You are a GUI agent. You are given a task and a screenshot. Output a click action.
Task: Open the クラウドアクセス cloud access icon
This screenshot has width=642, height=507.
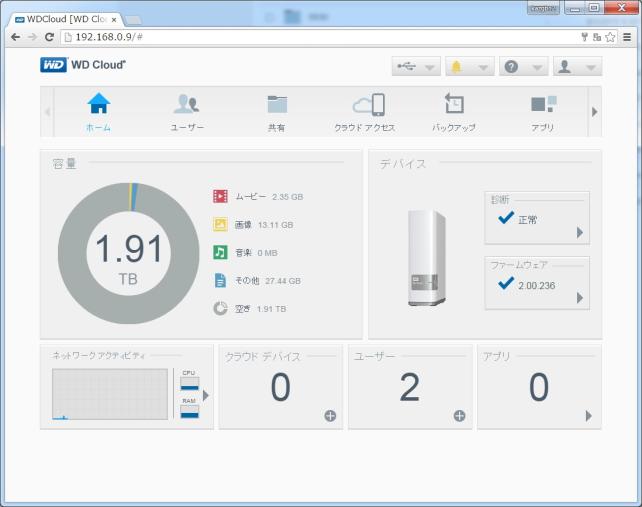pyautogui.click(x=364, y=104)
